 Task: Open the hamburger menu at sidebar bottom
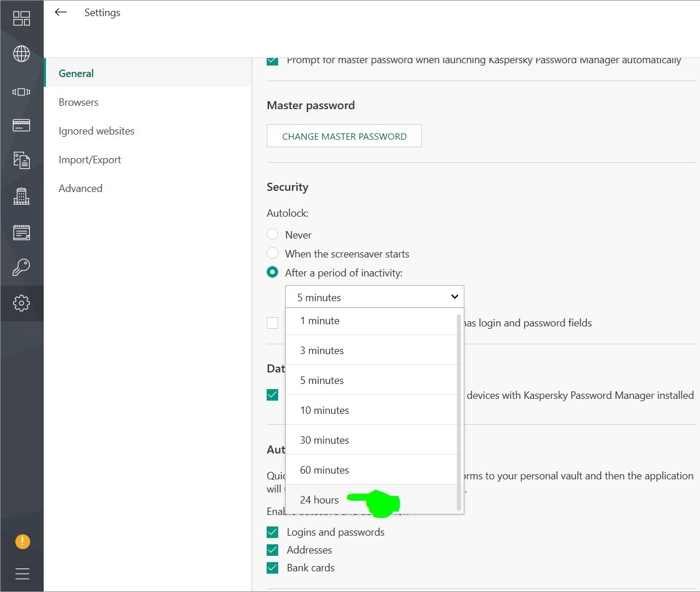click(x=22, y=574)
